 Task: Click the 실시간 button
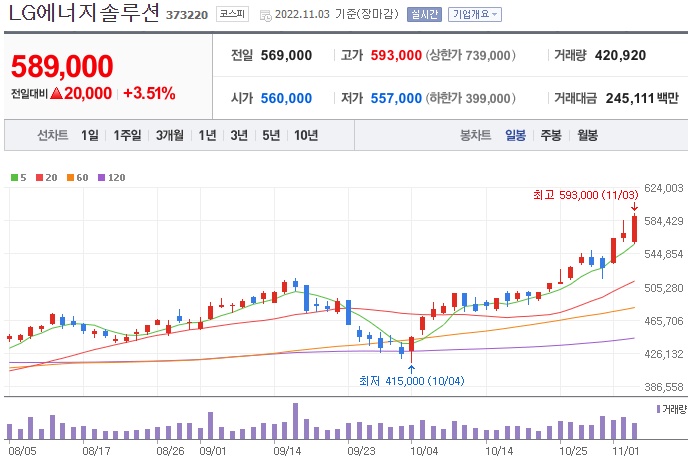point(424,14)
